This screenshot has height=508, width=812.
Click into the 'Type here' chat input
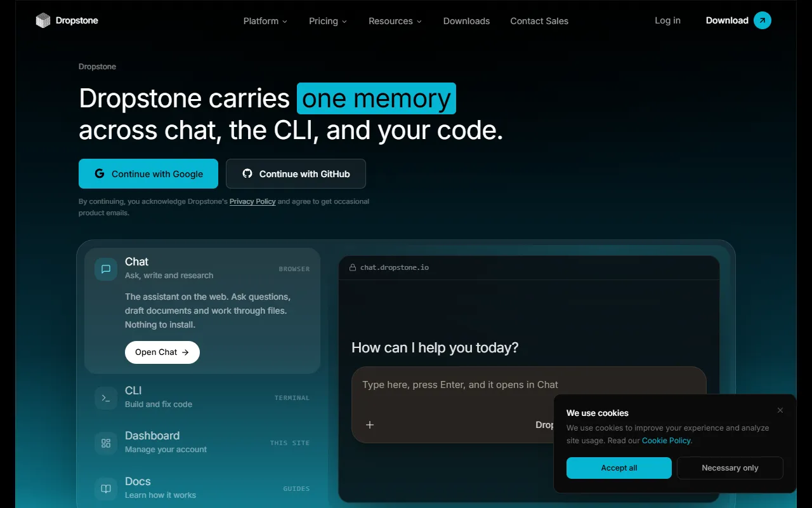point(528,385)
